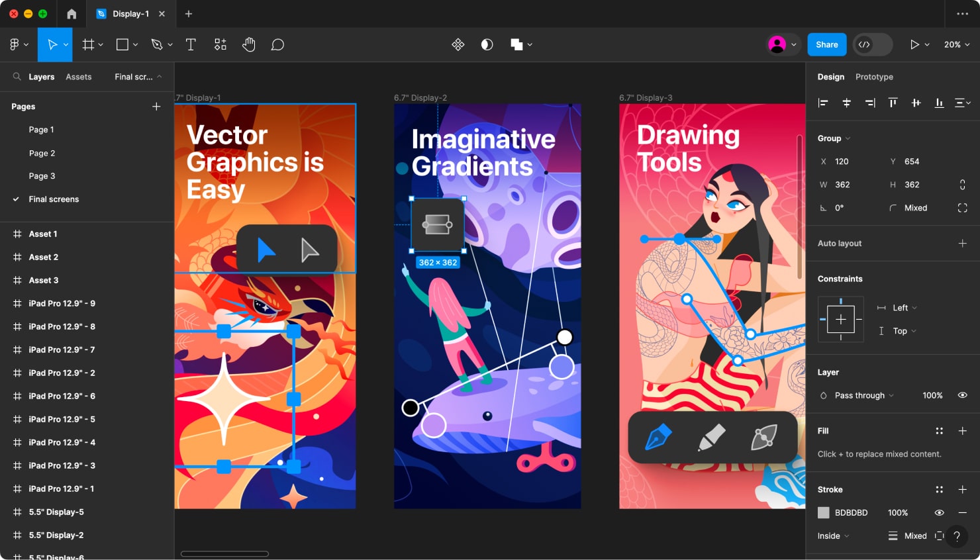Switch to the Design tab

830,77
